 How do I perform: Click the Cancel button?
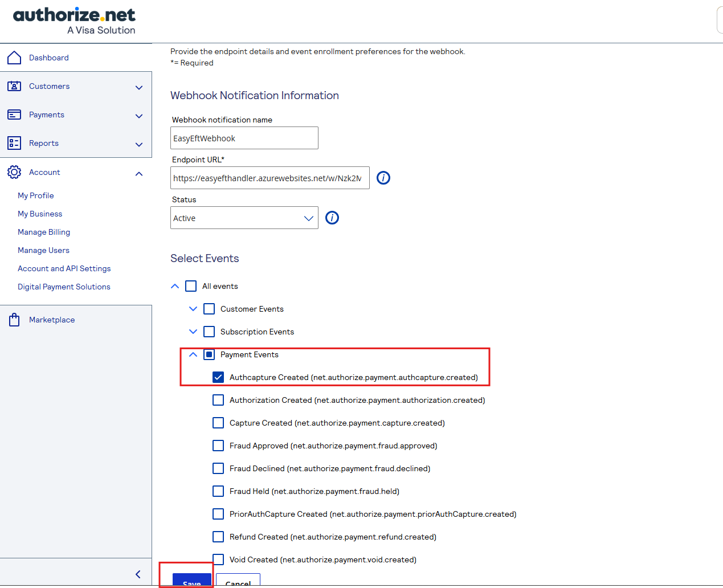click(238, 581)
